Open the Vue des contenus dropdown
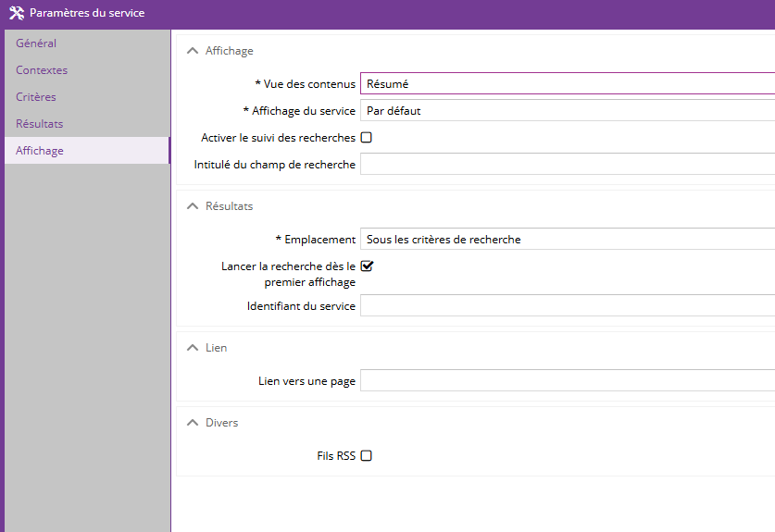 pyautogui.click(x=567, y=84)
